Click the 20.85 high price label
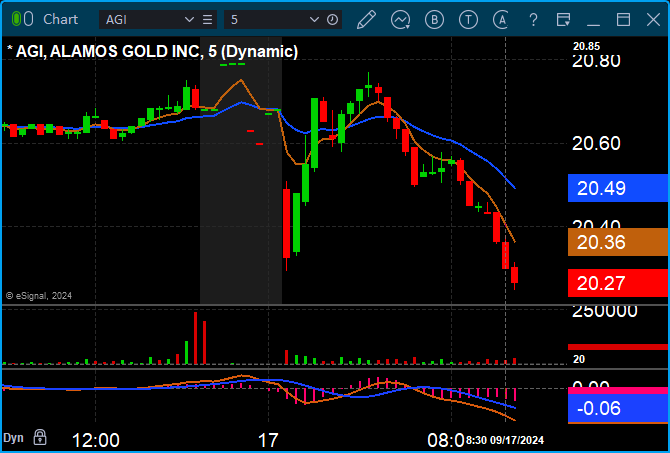Image resolution: width=670 pixels, height=453 pixels. [587, 46]
